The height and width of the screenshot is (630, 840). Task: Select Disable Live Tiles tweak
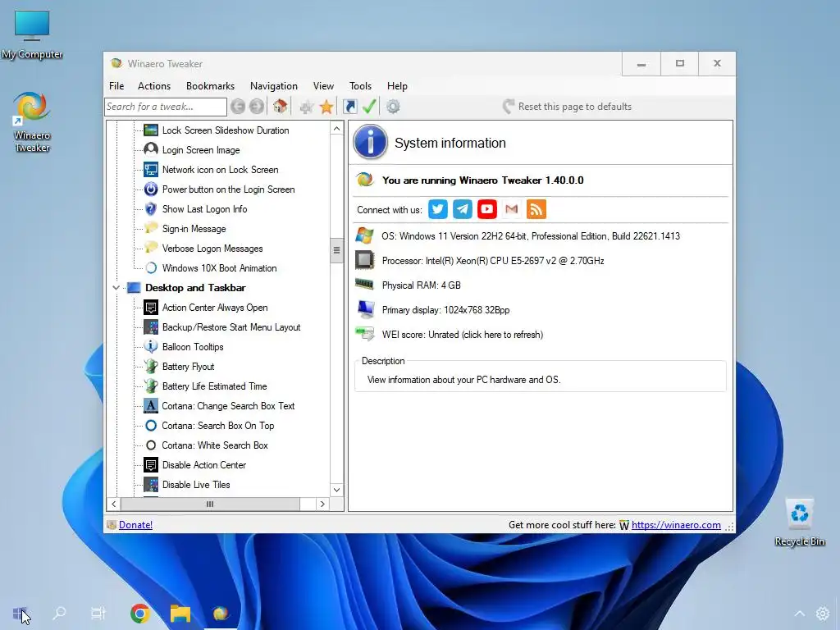(196, 485)
